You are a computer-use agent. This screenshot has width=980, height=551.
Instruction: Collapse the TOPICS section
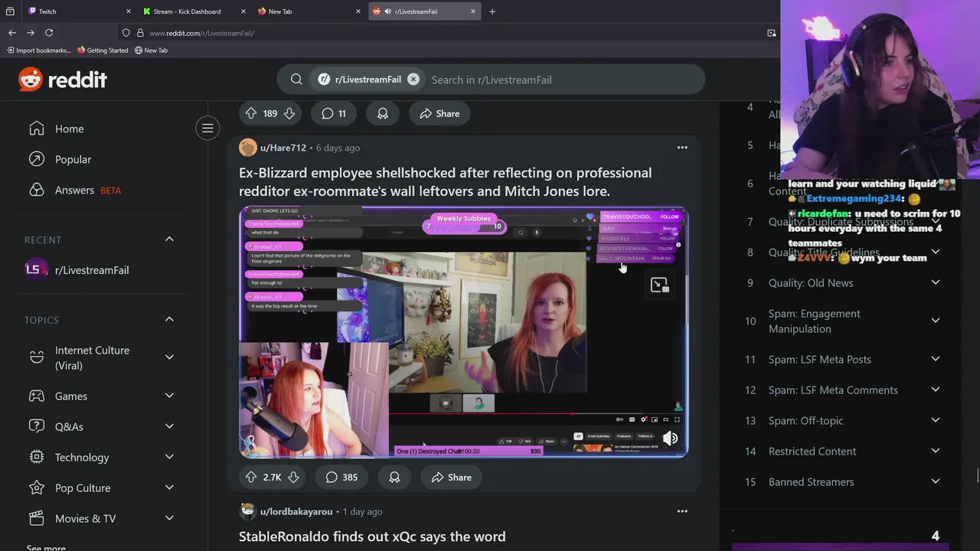[x=169, y=319]
